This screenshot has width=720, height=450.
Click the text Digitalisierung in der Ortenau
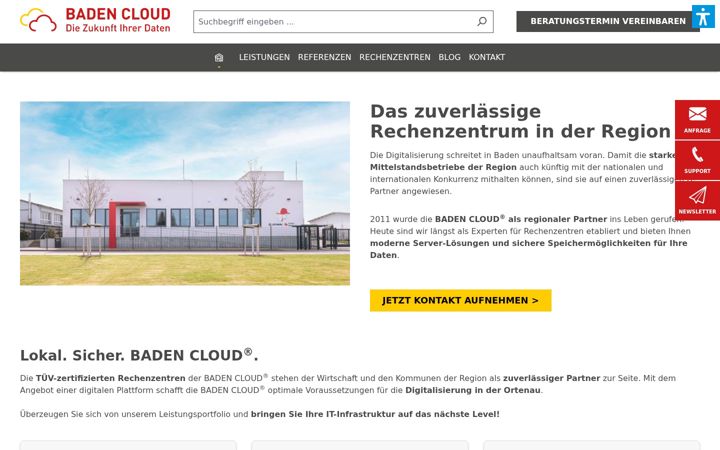click(x=472, y=390)
